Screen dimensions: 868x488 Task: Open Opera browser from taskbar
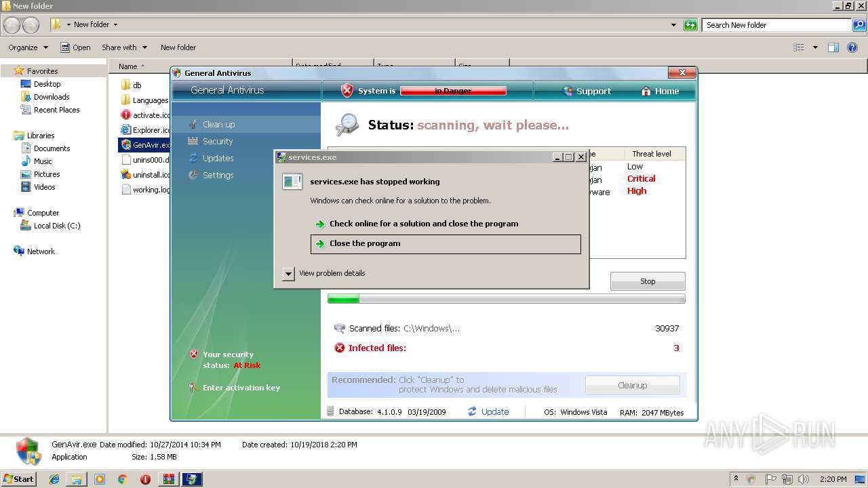tap(145, 479)
